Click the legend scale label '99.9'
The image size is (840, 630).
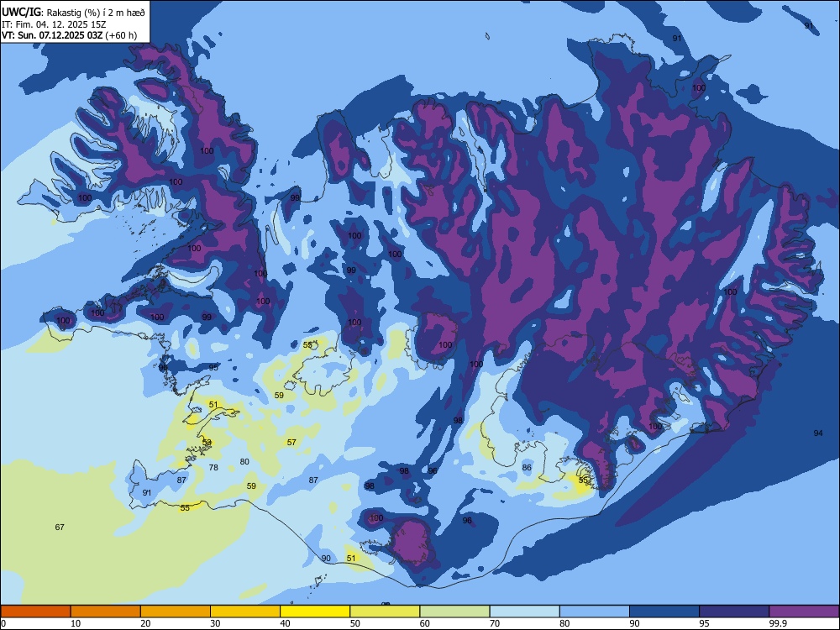[x=778, y=623]
